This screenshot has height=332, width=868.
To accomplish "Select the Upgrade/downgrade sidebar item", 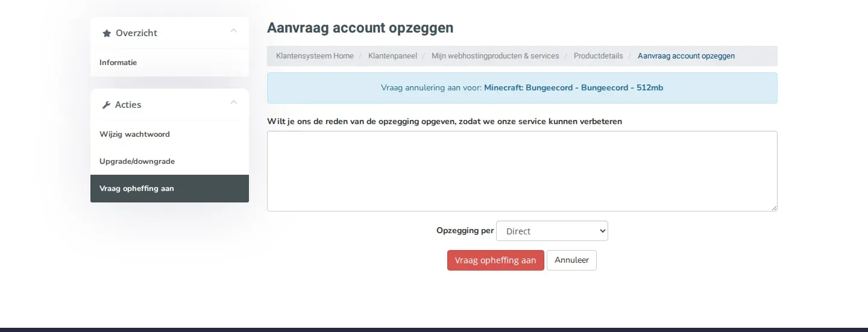I will [169, 161].
